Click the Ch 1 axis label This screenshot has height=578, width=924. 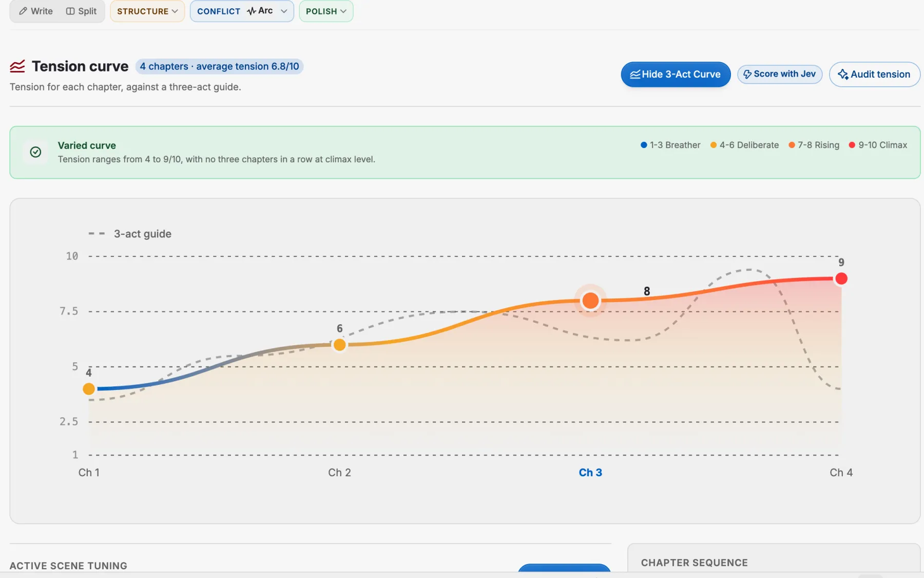89,473
